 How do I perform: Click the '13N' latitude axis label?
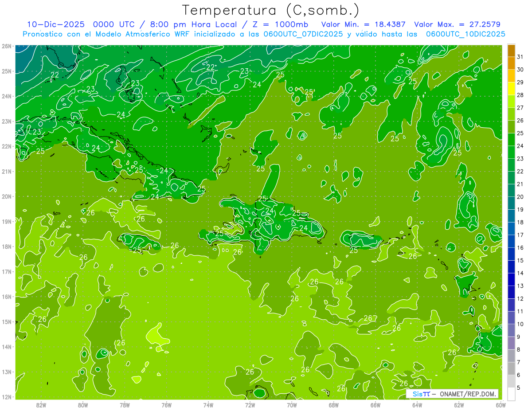pos(6,372)
